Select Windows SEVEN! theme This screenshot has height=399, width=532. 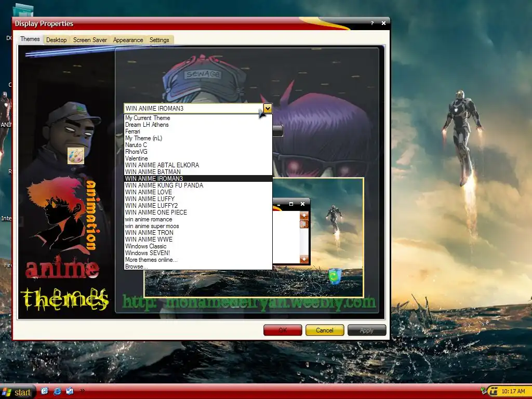pos(198,253)
